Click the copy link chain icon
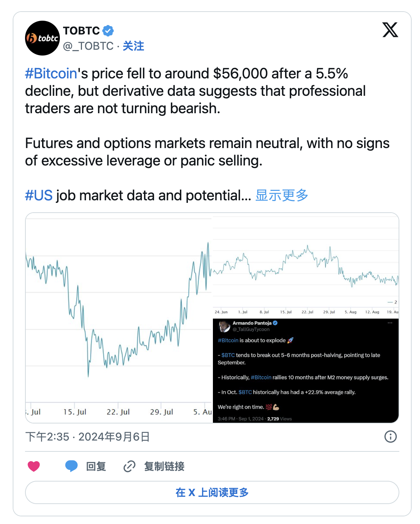Screen dimensions: 420x524 click(129, 466)
